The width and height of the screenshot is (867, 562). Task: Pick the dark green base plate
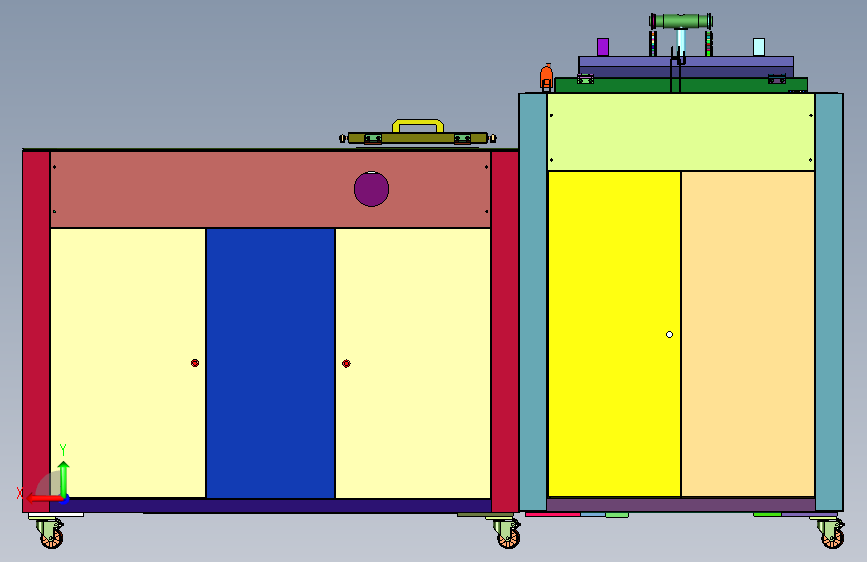coord(681,85)
